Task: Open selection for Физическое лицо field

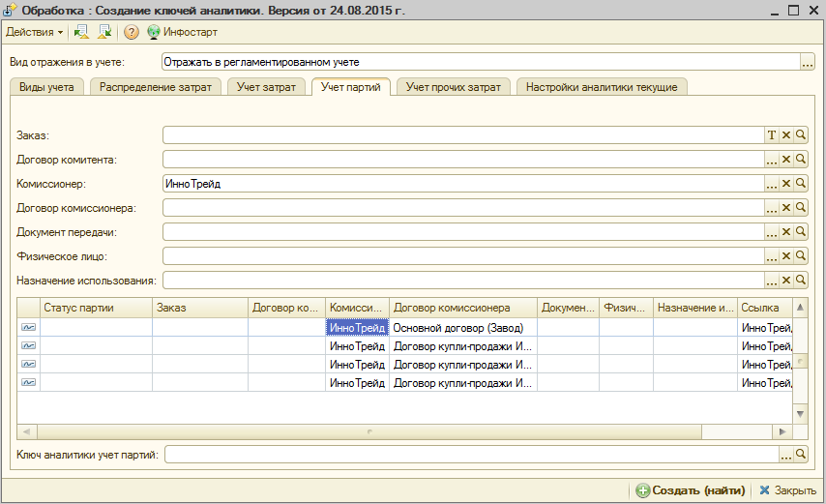Action: click(x=772, y=256)
